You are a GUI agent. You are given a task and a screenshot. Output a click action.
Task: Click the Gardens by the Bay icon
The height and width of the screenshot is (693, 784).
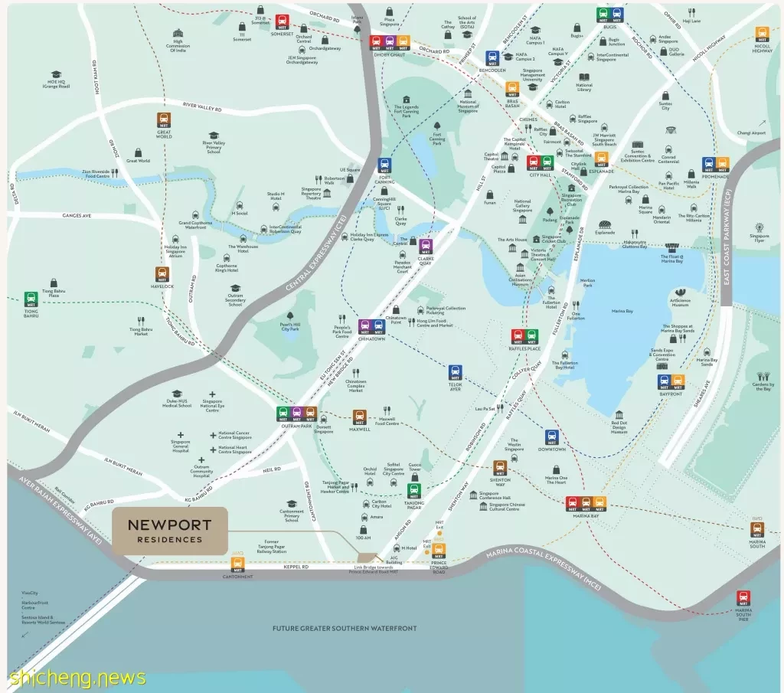coord(763,377)
